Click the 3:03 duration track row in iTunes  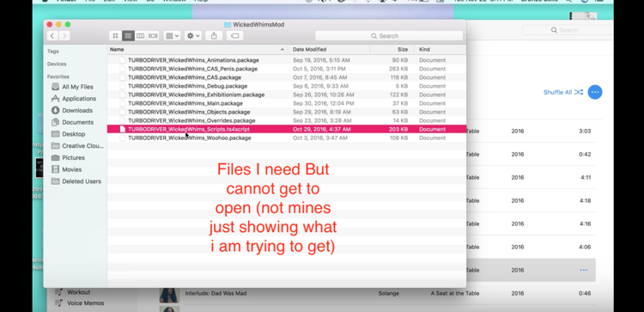click(534, 132)
